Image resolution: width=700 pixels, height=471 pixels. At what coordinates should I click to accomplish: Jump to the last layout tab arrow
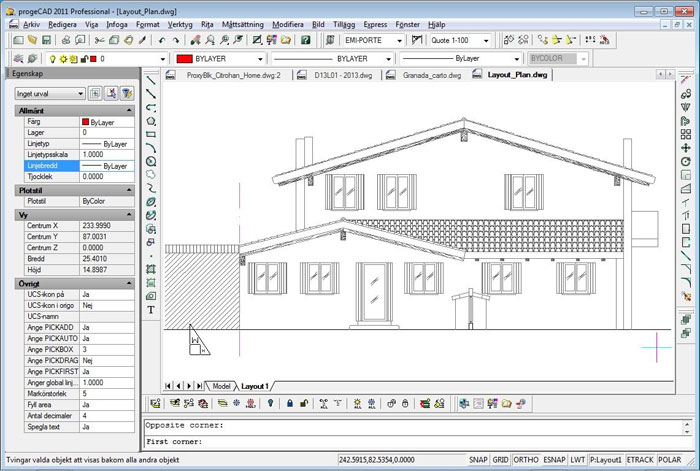coord(200,386)
